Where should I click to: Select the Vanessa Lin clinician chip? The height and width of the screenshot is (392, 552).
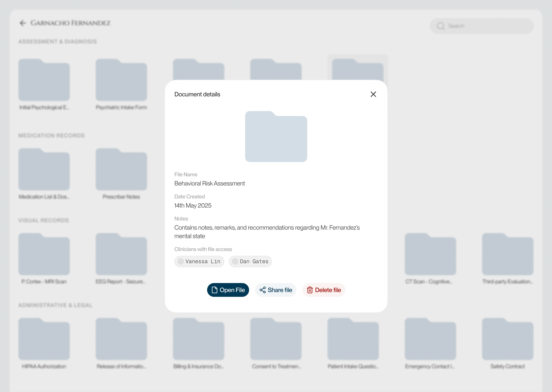pos(199,261)
